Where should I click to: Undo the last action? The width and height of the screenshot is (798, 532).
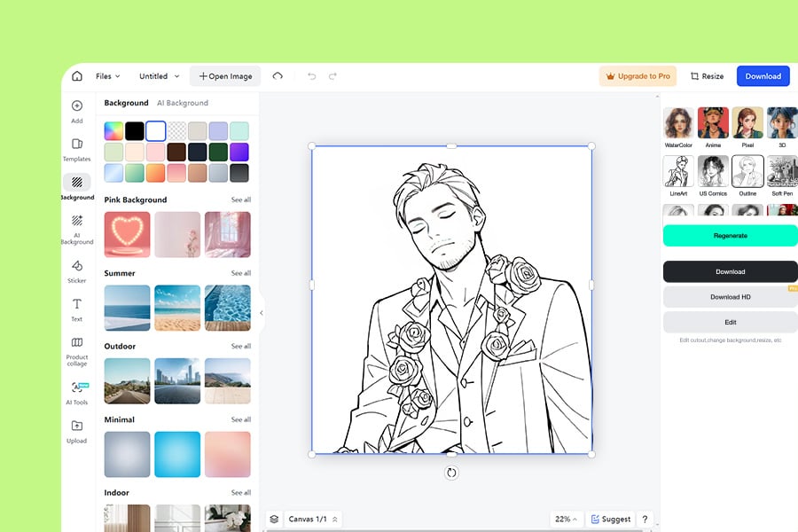(x=311, y=76)
